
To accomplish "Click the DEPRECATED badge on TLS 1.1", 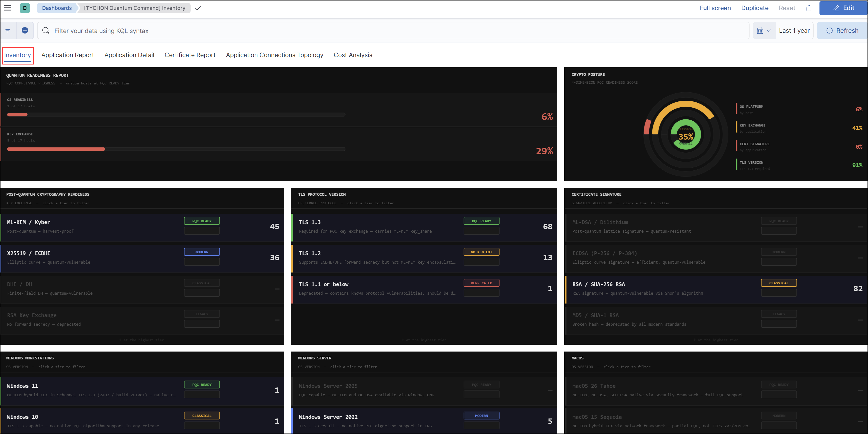I will point(481,283).
